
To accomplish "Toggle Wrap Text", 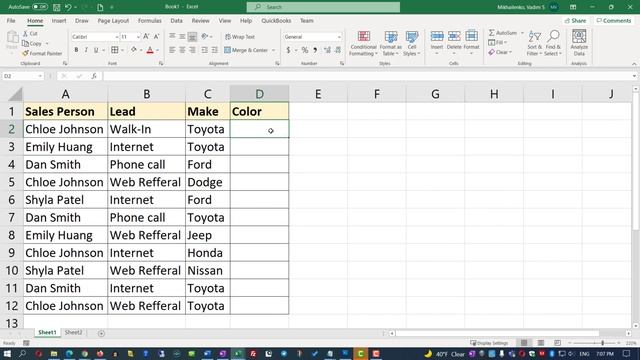I will (x=240, y=37).
